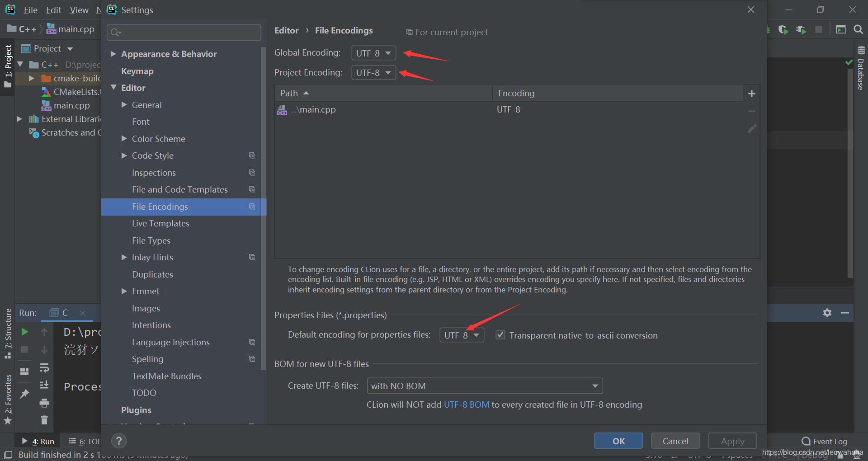The width and height of the screenshot is (868, 461).
Task: Select the ...\main.cpp row in table
Action: [509, 110]
